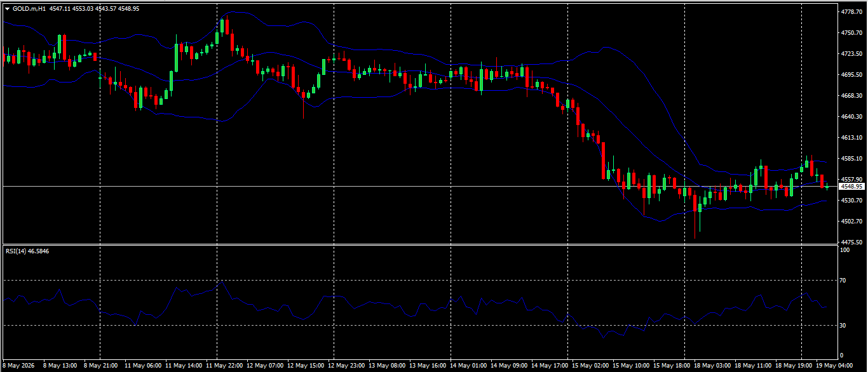
Task: Click the 15 May 10:00 time label
Action: pyautogui.click(x=631, y=366)
